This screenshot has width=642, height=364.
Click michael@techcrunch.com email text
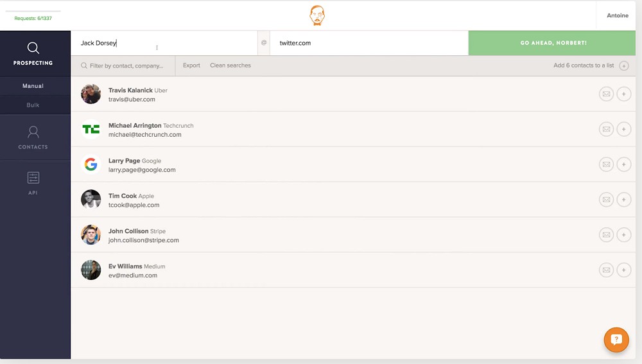[145, 135]
